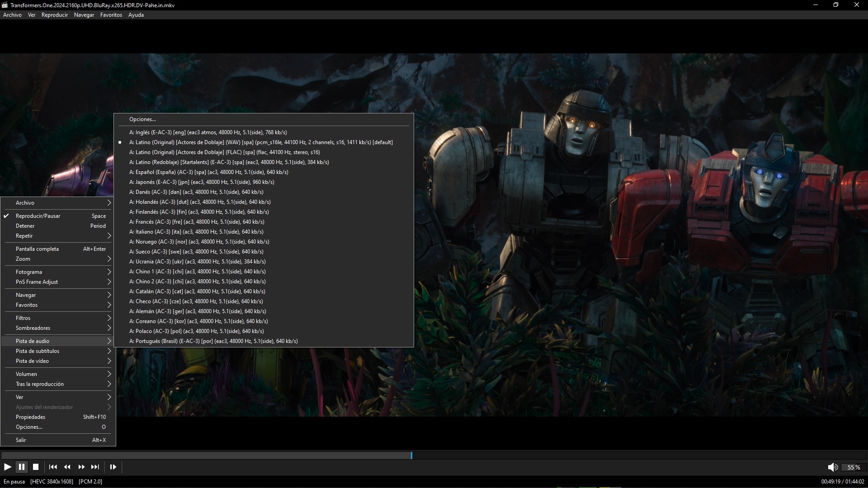Select the Danés (AC-3) audio track
Screen dimensions: 868x488
[x=264, y=192]
